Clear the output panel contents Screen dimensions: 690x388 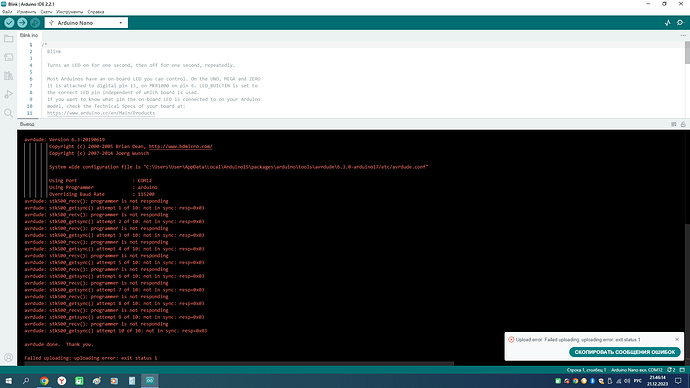(674, 124)
